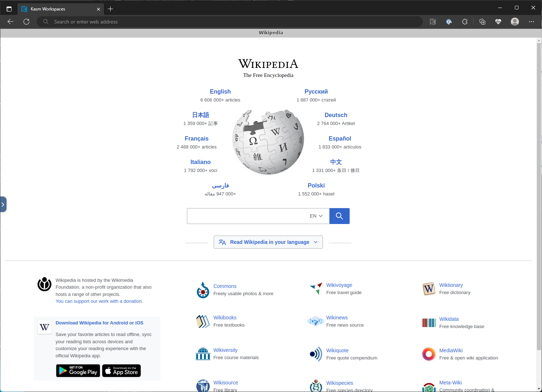Expand Read Wikipedia in your language
The image size is (542, 392).
(x=268, y=242)
